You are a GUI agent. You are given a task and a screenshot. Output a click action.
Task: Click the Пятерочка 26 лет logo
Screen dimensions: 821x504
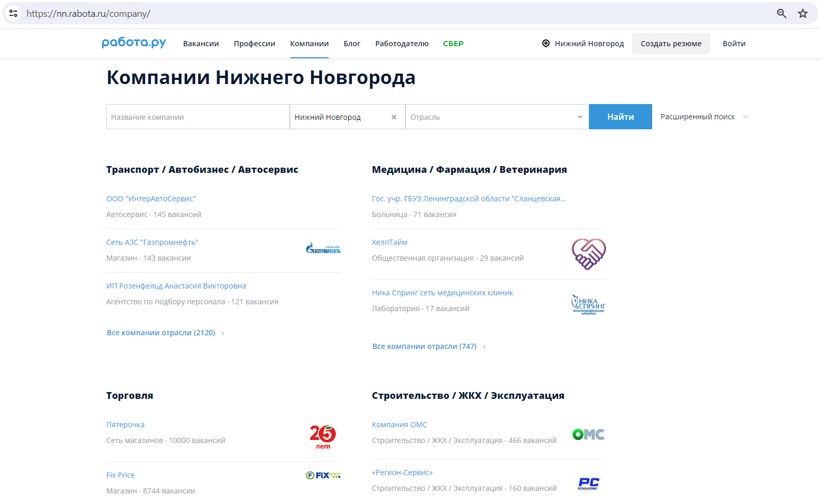pyautogui.click(x=323, y=437)
